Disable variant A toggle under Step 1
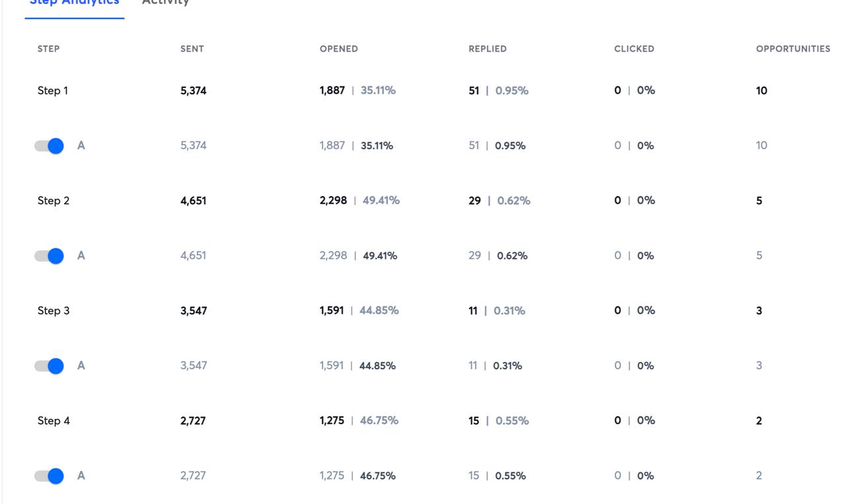 pos(50,146)
